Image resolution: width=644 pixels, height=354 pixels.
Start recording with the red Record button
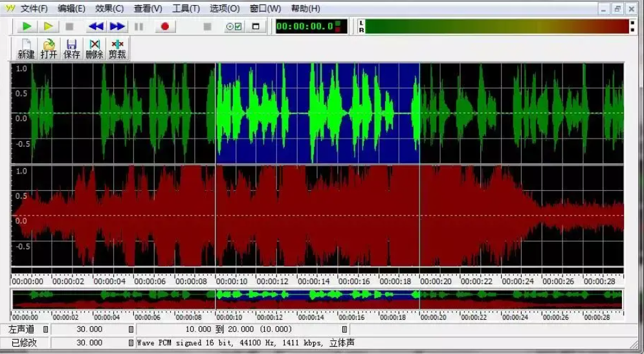tap(164, 27)
